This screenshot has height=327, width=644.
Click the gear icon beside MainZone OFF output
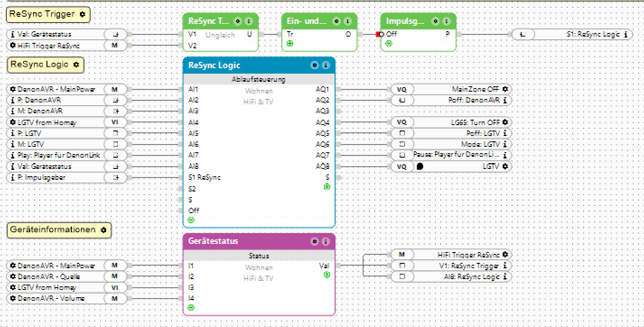(505, 89)
